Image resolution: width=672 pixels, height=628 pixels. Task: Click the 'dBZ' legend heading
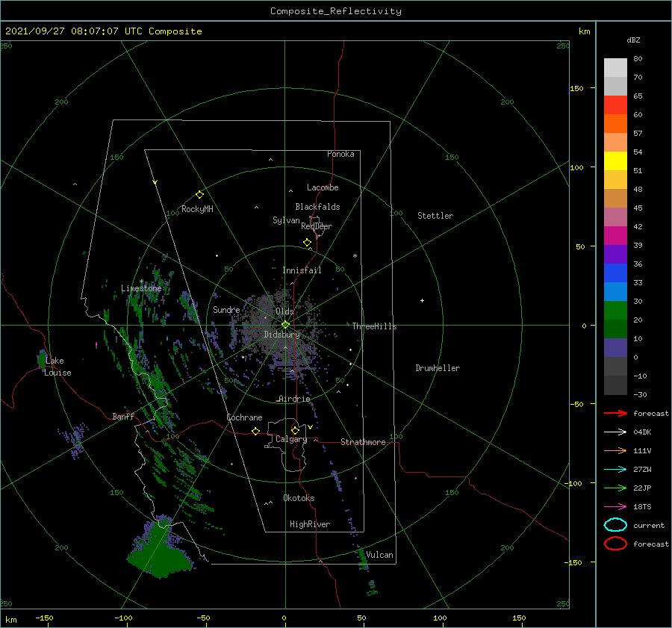(633, 40)
